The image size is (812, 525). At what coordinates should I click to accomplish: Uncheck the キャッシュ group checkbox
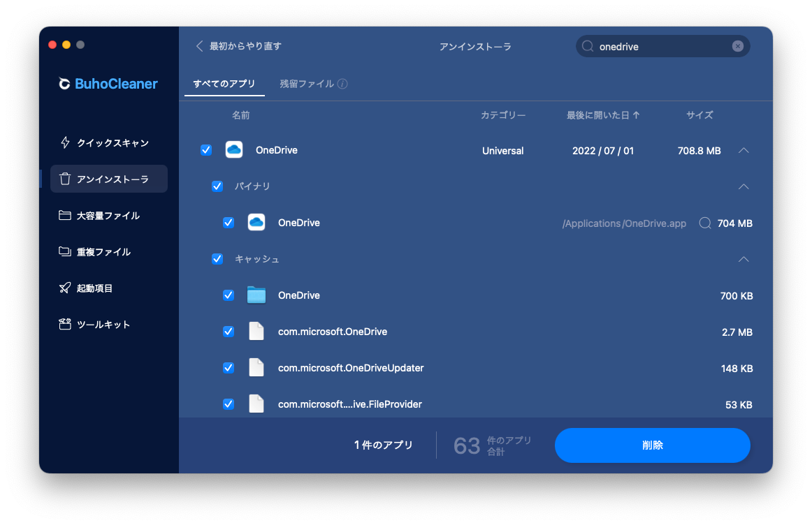(x=217, y=258)
